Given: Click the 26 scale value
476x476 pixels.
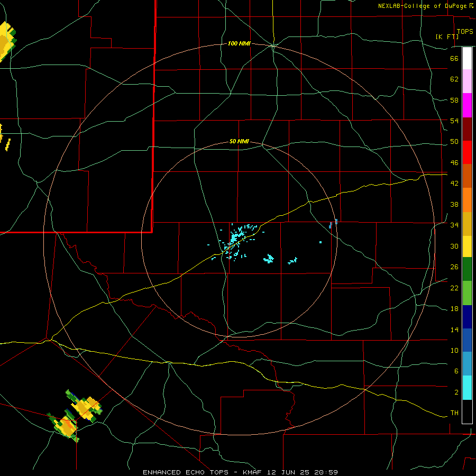Looking at the screenshot, I should [x=454, y=267].
